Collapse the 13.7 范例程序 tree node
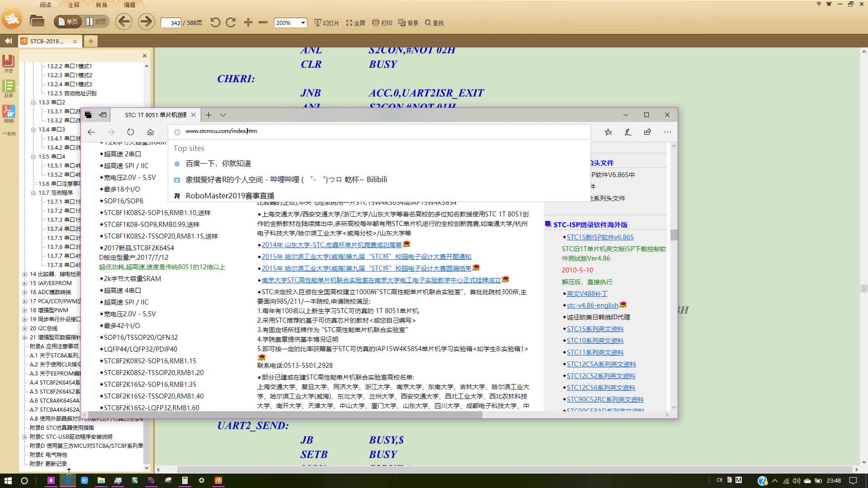The height and width of the screenshot is (488, 868). click(33, 193)
